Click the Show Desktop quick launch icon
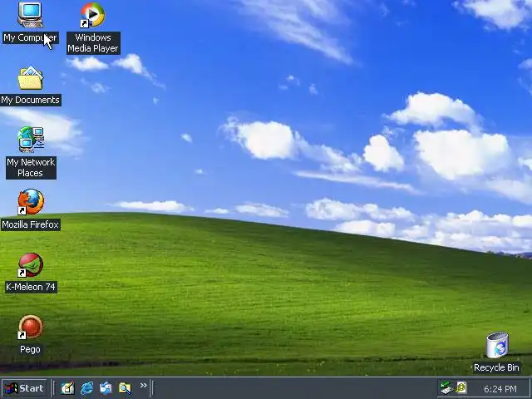 pyautogui.click(x=67, y=388)
